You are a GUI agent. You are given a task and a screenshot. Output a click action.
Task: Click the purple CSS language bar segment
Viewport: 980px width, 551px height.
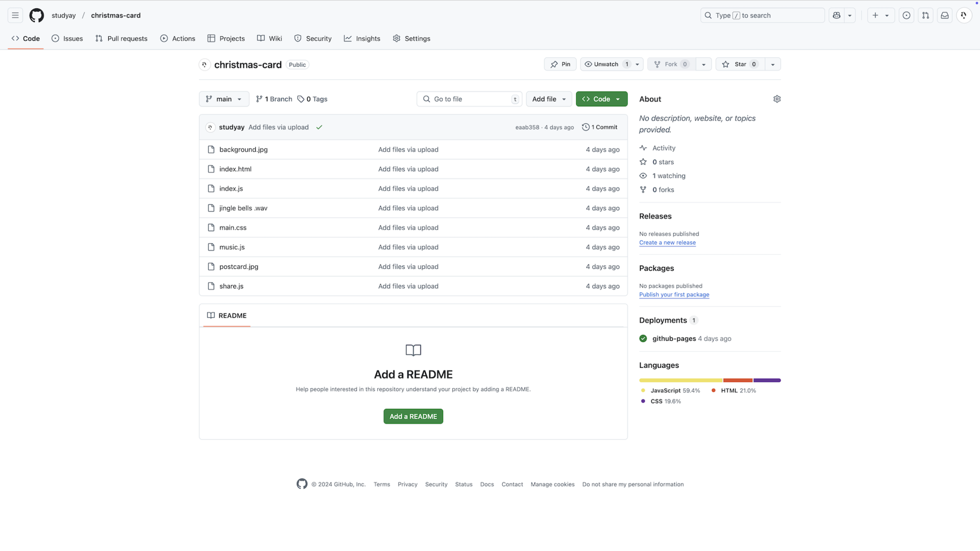(x=767, y=381)
